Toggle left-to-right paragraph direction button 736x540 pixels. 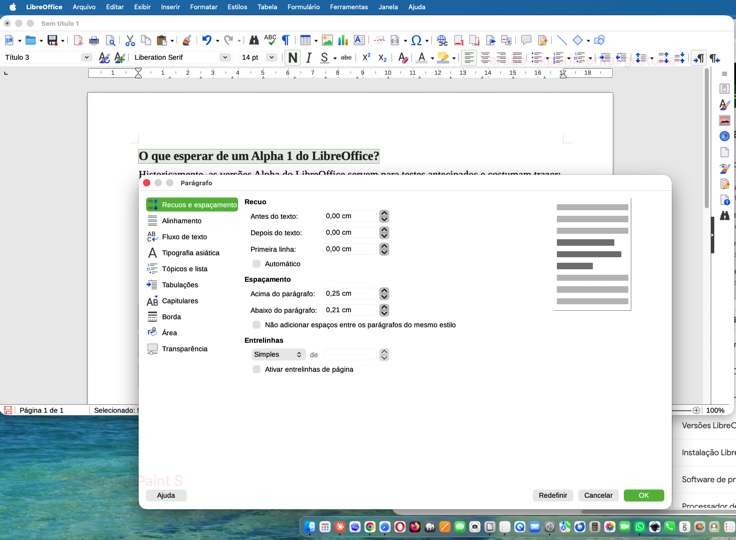698,58
